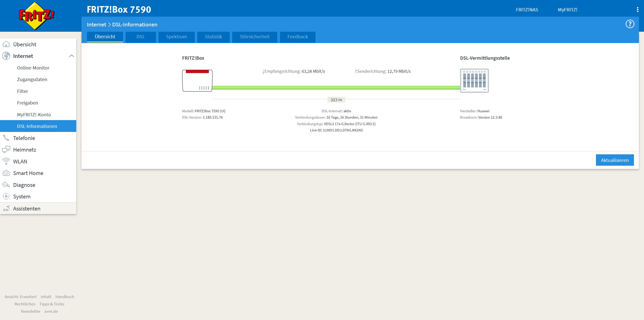644x320 pixels.
Task: Click the FRITZ! logo
Action: click(x=37, y=16)
